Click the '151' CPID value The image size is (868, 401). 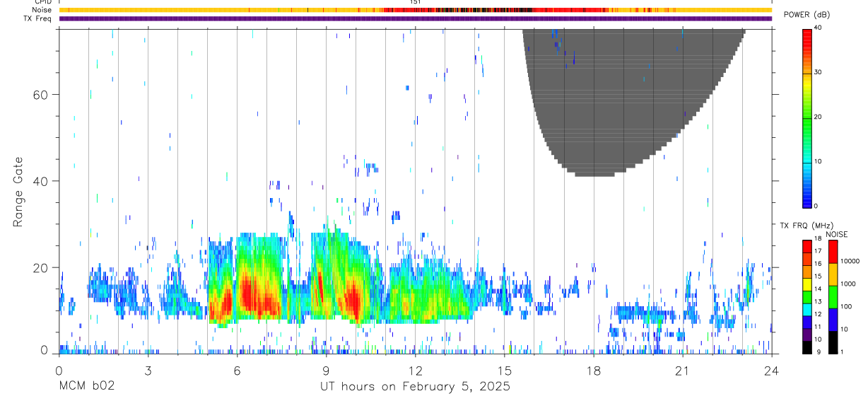click(415, 3)
